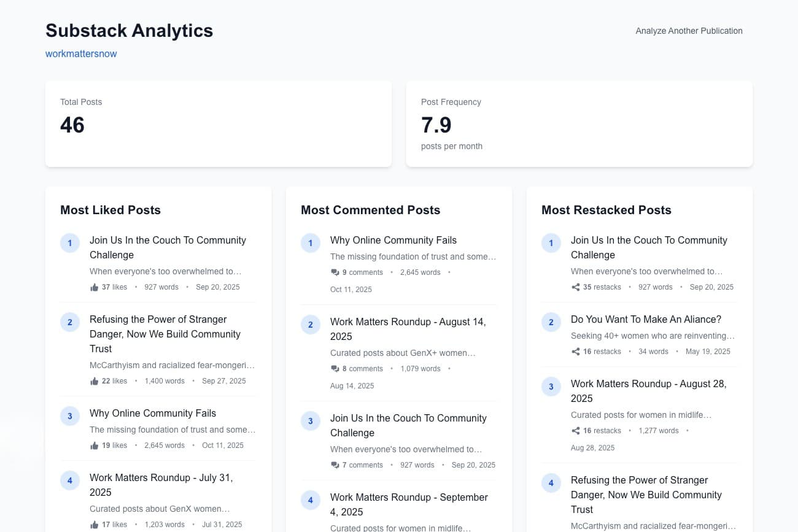Open Why Online Community Fails post title
Screen dimensions: 798x532
(x=393, y=240)
